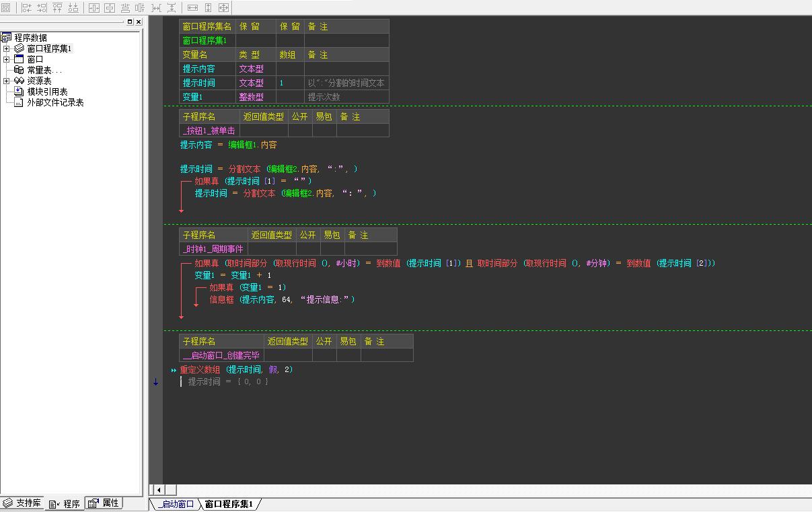Switch to the 属性 tab
Viewport: 812px width, 512px height.
[x=104, y=503]
